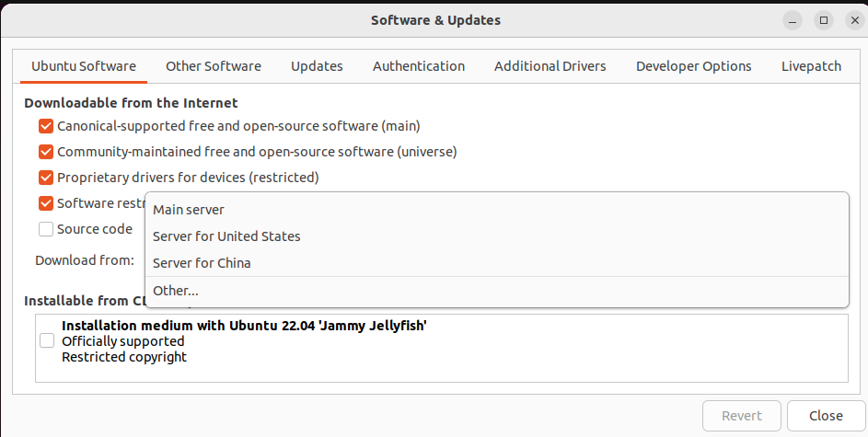Screen dimensions: 868x437
Task: Open the Other Software tab
Action: click(214, 66)
